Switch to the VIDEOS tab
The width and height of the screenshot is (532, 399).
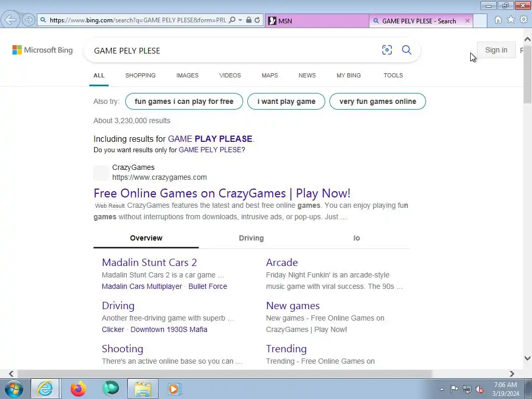click(230, 75)
